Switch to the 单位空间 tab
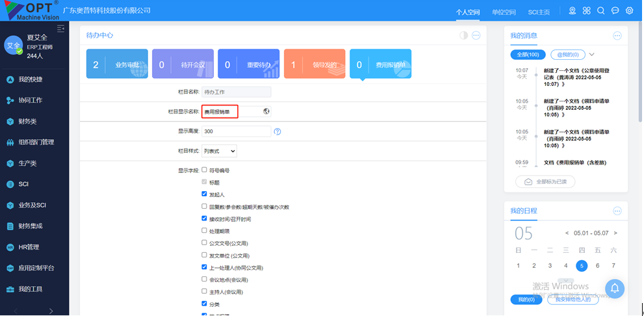Screen dimensions: 644x316 coord(504,12)
